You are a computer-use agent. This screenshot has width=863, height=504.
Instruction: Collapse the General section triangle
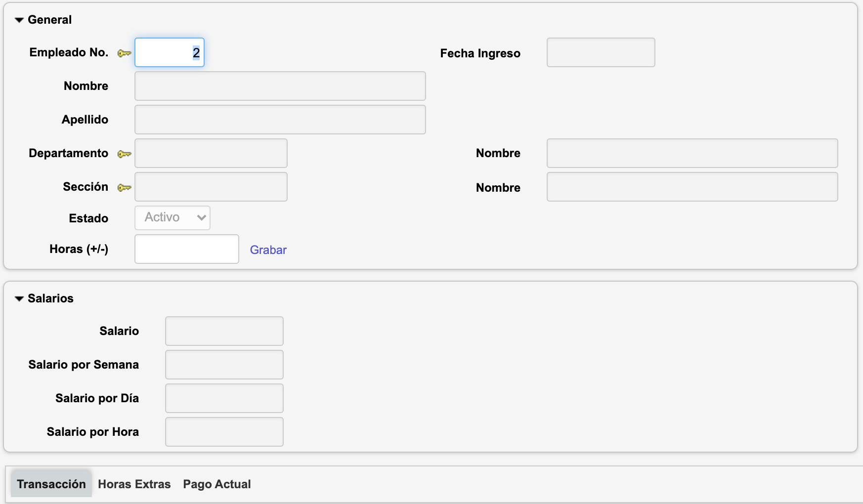point(19,20)
